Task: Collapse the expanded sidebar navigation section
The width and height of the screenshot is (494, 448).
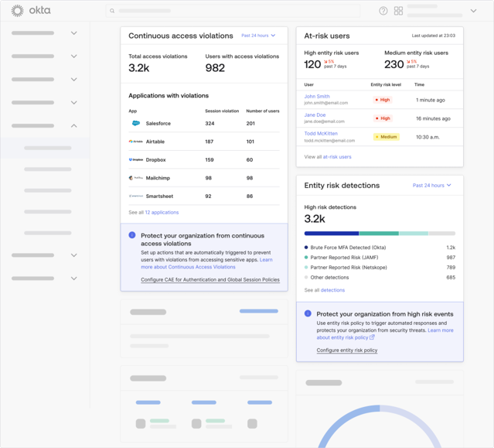Action: coord(74,125)
